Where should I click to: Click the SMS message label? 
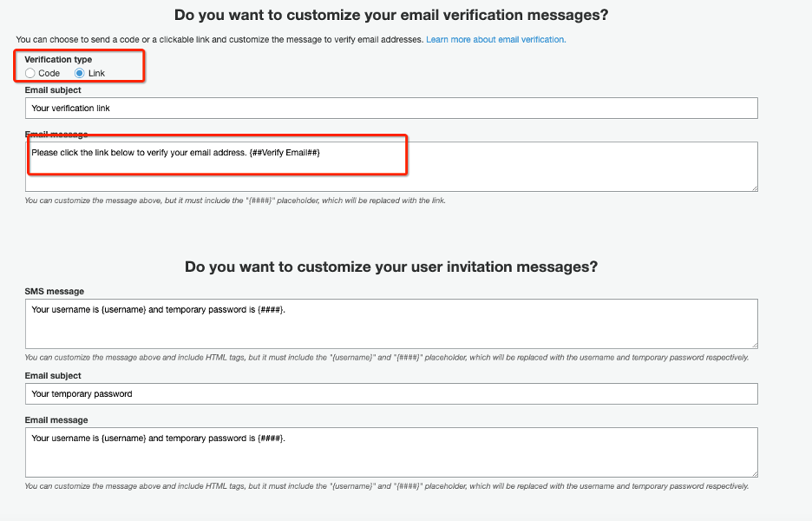[x=55, y=291]
